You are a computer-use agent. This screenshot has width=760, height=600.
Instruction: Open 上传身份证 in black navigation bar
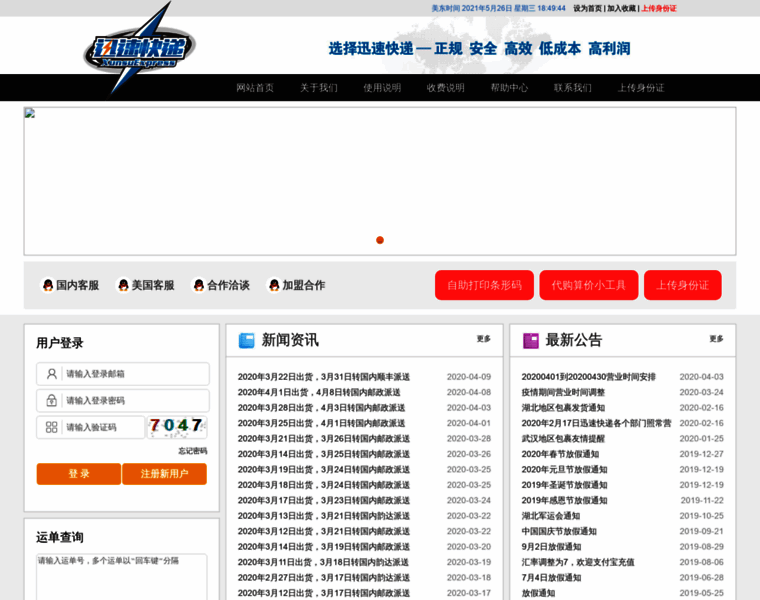[641, 88]
